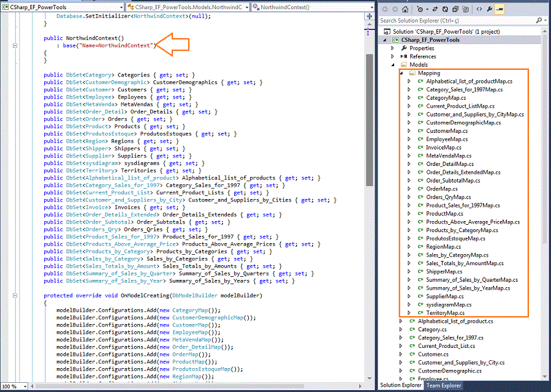Open the Pending Changes Filter dropdown arrow
This screenshot has height=392, width=551.
tap(427, 9)
